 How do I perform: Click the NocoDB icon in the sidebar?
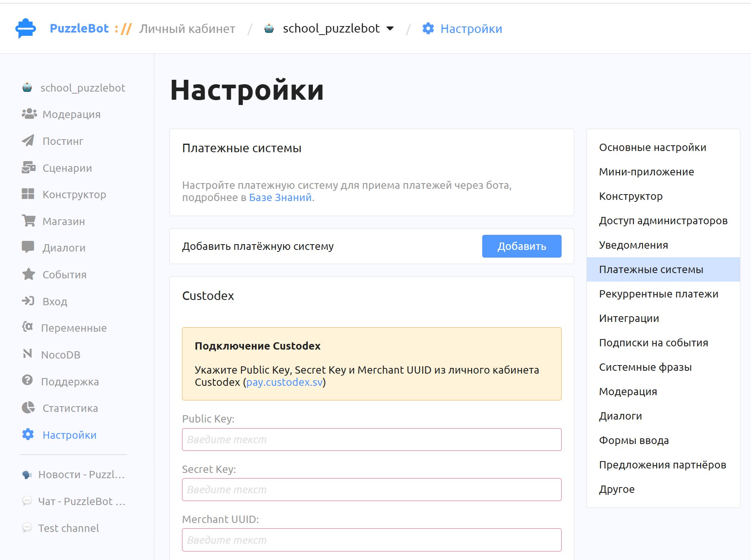pos(27,354)
